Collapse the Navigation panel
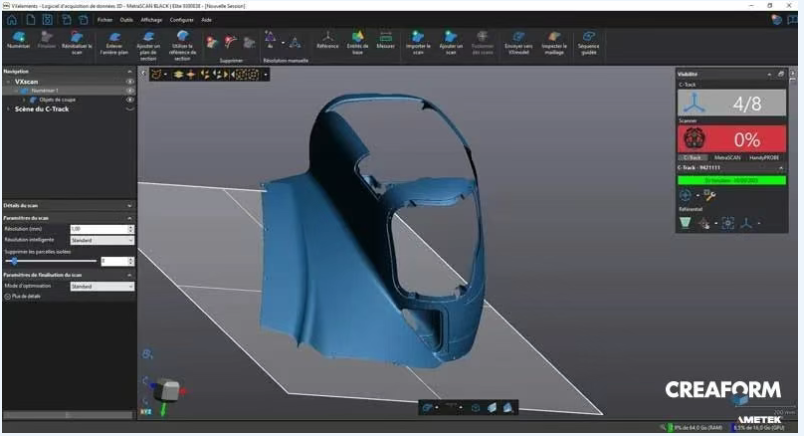The height and width of the screenshot is (436, 804). pos(129,71)
